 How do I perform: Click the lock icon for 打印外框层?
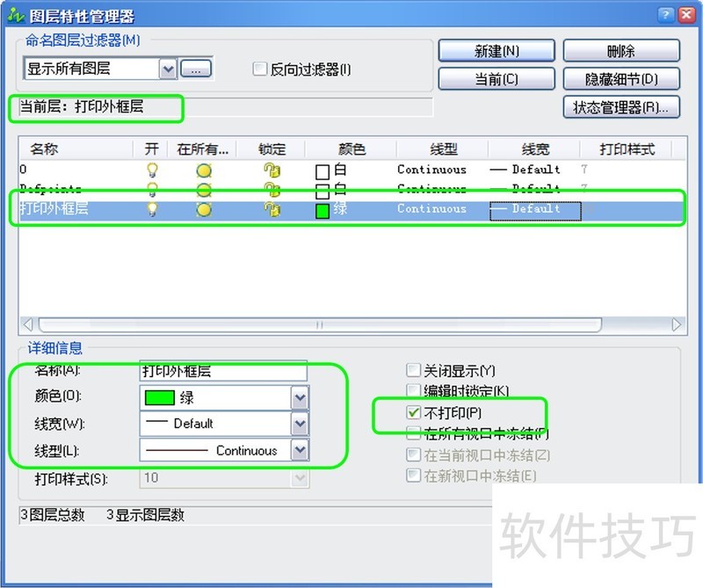(x=272, y=209)
